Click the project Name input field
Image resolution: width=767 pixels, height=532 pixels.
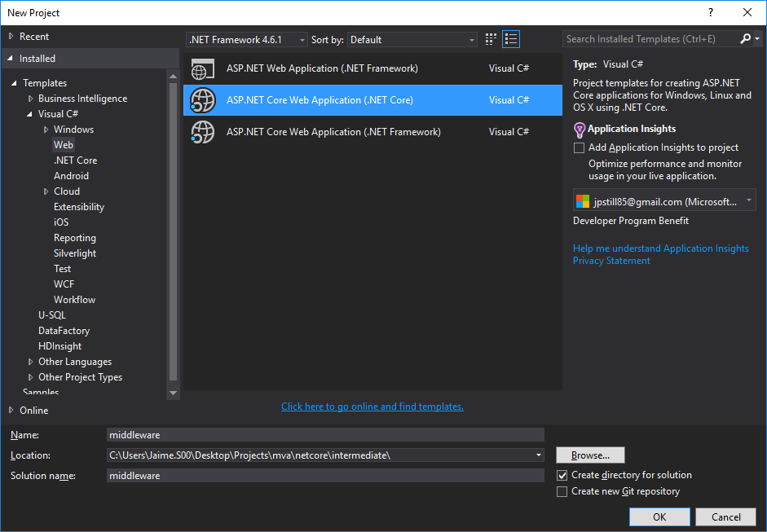coord(325,435)
